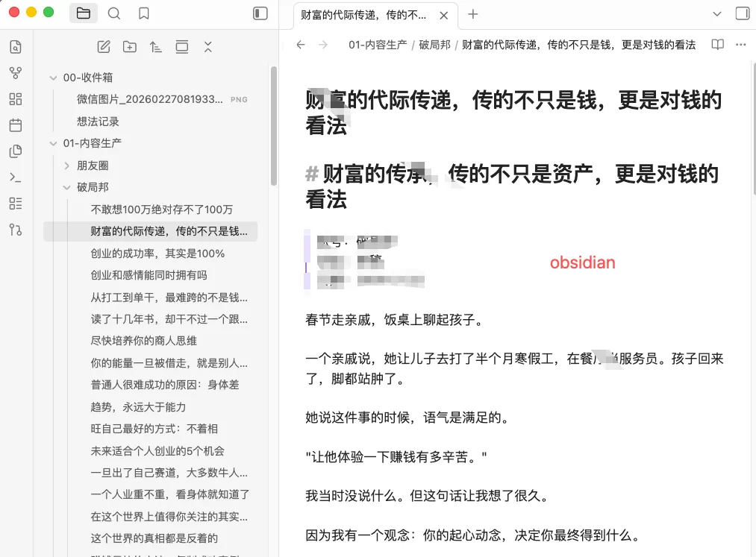Create a new folder icon
This screenshot has height=557, width=756.
pos(130,47)
